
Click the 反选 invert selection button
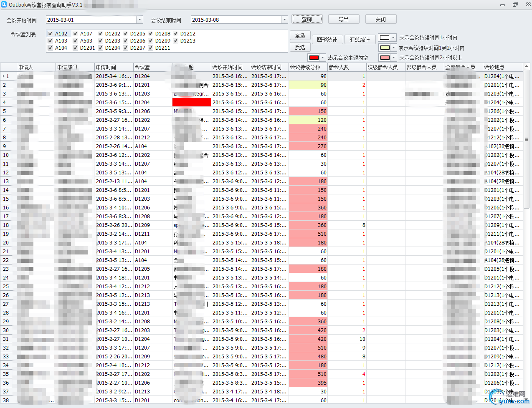pyautogui.click(x=300, y=47)
